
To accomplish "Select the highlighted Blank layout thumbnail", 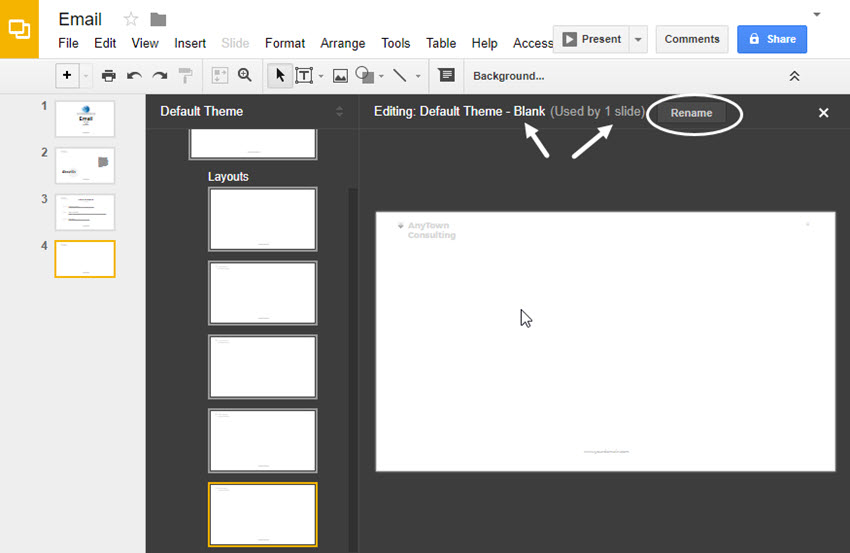I will coord(263,514).
